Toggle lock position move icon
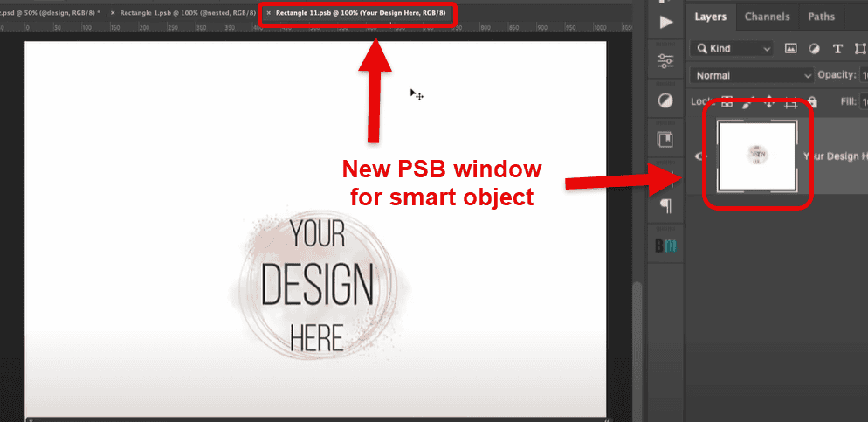This screenshot has width=868, height=422. click(x=769, y=102)
